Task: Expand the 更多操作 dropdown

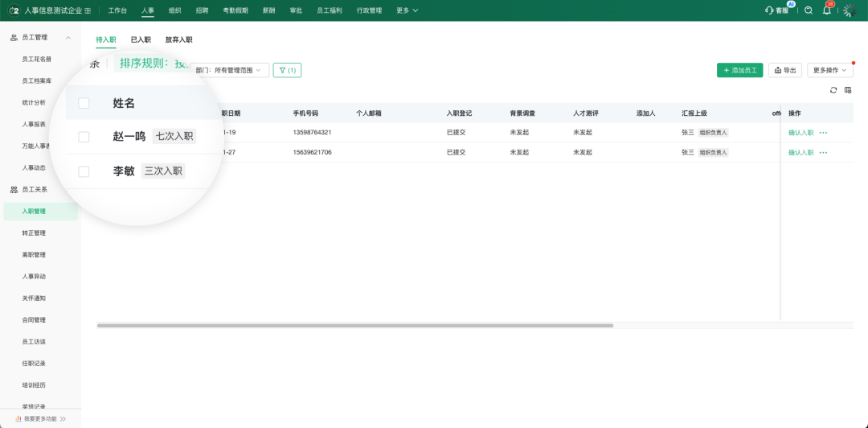Action: point(829,71)
